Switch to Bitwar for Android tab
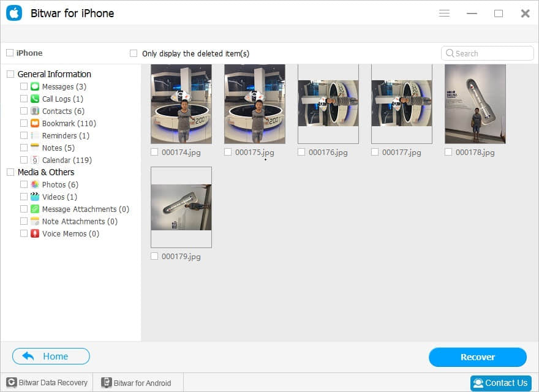This screenshot has height=392, width=539. (136, 383)
